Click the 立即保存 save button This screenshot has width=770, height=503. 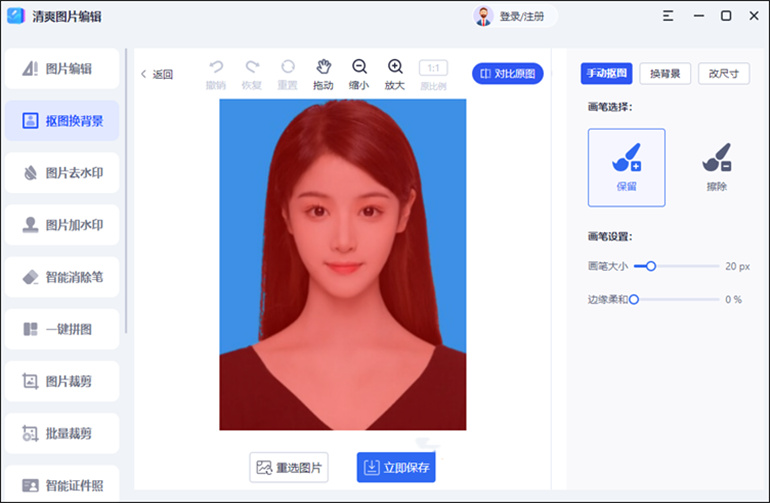point(396,467)
